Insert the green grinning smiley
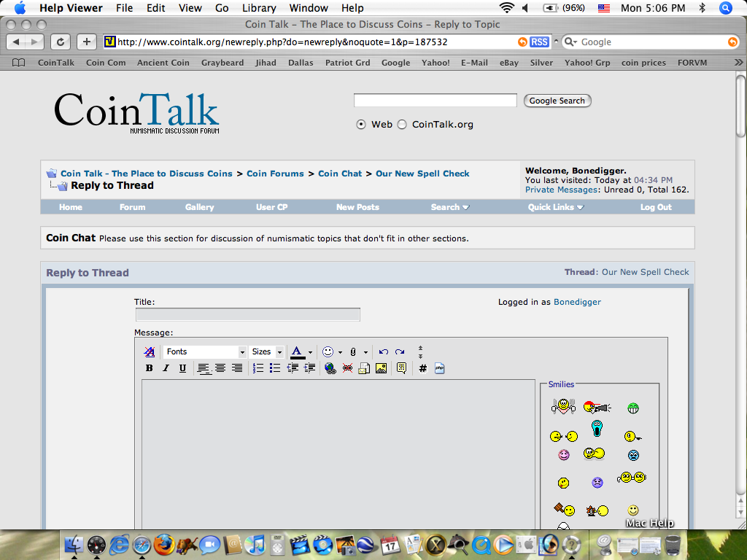 (633, 408)
